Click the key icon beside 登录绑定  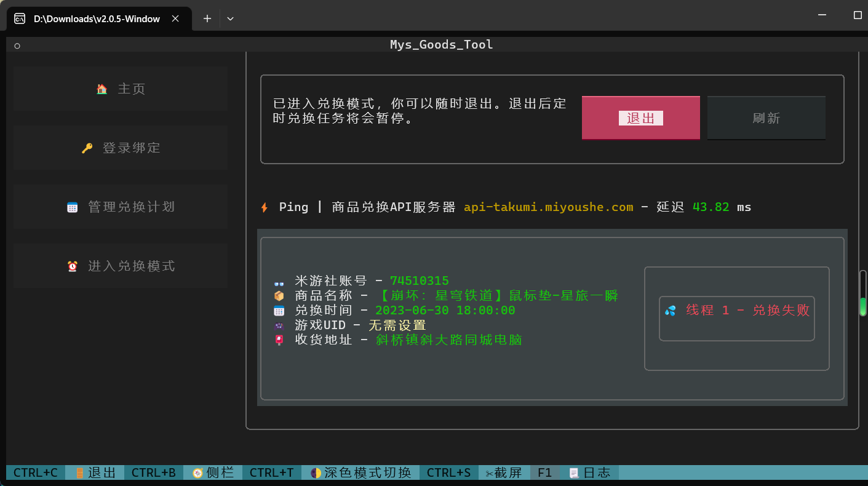(87, 147)
